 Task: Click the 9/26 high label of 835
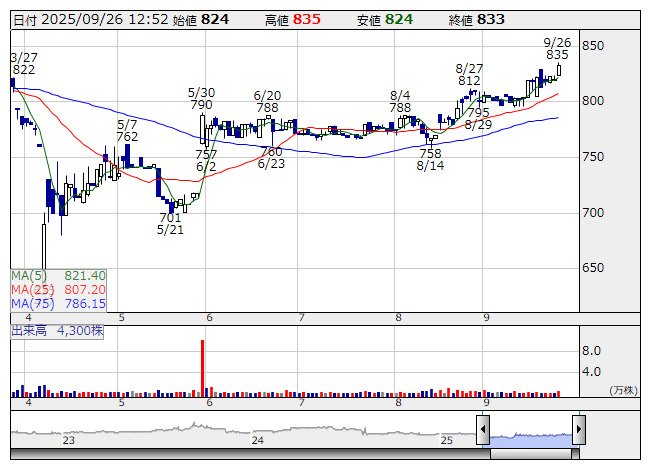(557, 55)
